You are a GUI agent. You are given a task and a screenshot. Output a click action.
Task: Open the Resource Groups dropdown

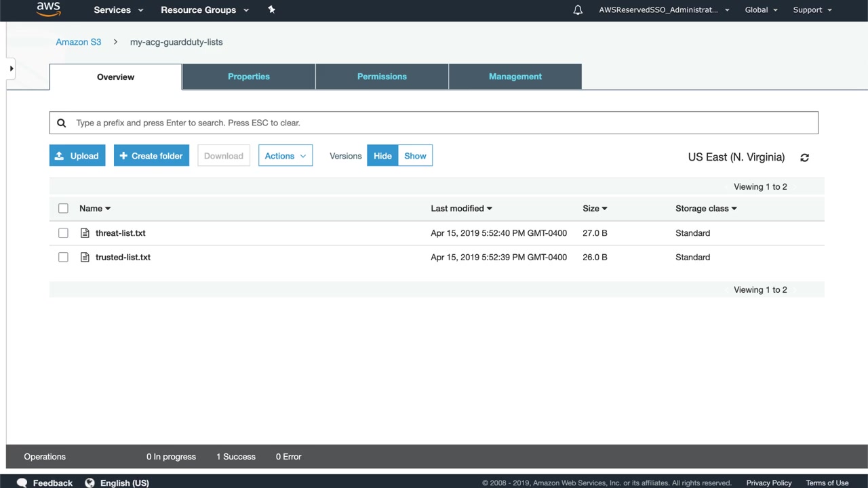(205, 10)
